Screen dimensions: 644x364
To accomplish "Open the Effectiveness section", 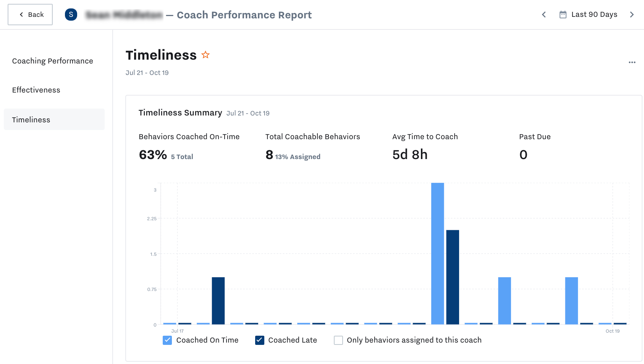I will tap(36, 90).
